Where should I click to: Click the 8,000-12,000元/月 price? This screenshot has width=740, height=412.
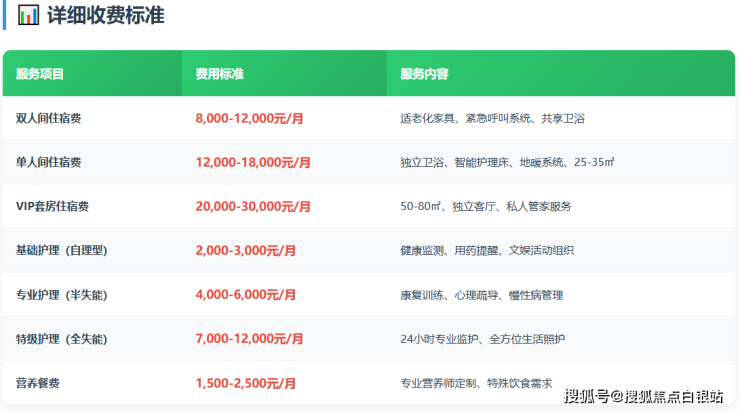pyautogui.click(x=249, y=118)
